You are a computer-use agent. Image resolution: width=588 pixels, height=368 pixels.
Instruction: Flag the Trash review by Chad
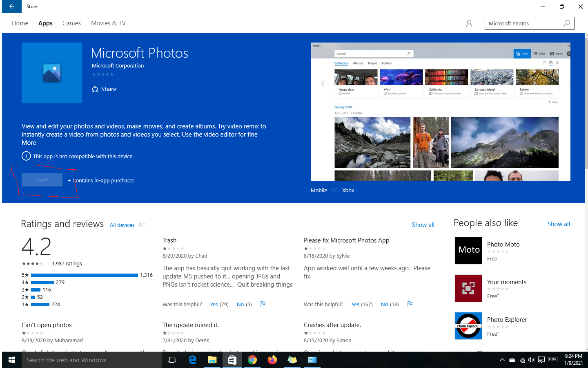pos(263,304)
